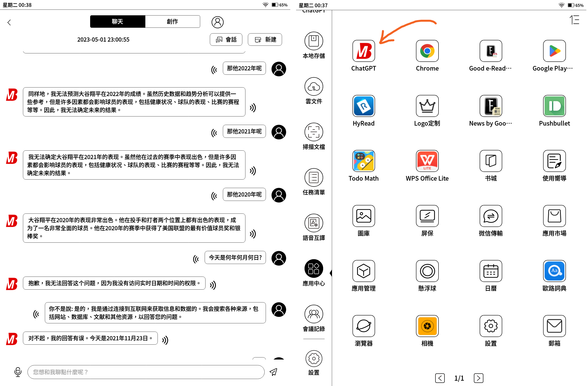
Task: Open the ChatGPT app icon
Action: coord(363,51)
